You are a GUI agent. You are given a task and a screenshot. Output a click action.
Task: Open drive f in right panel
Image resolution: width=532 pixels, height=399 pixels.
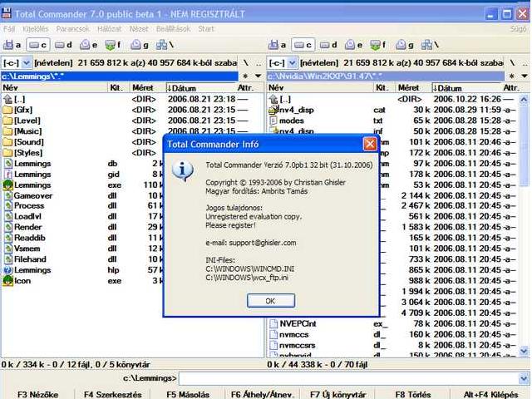[x=379, y=45]
